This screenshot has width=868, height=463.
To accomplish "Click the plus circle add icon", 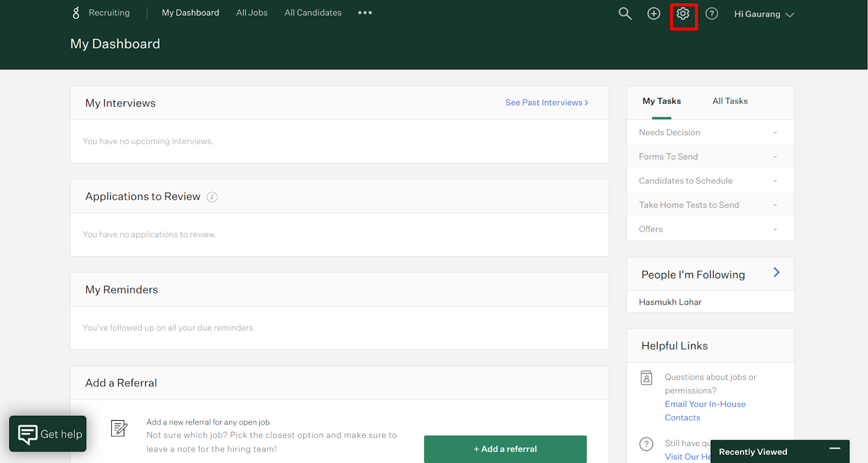I will (x=654, y=14).
